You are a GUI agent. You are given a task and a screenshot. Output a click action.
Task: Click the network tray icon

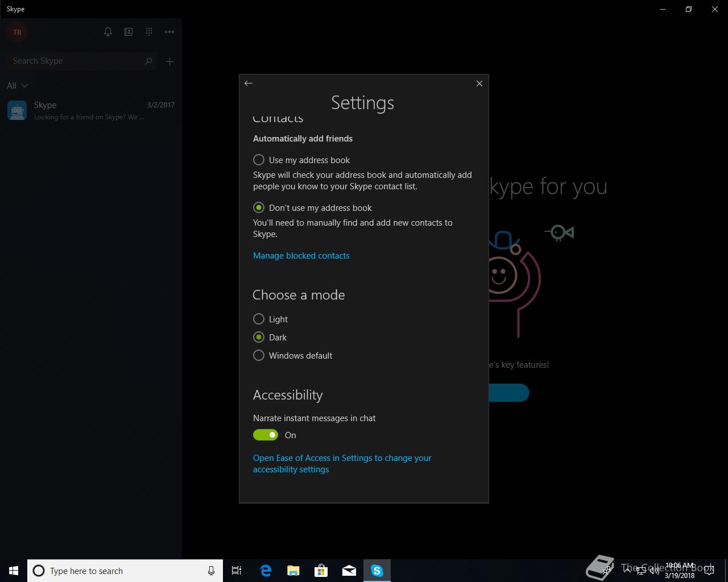640,571
